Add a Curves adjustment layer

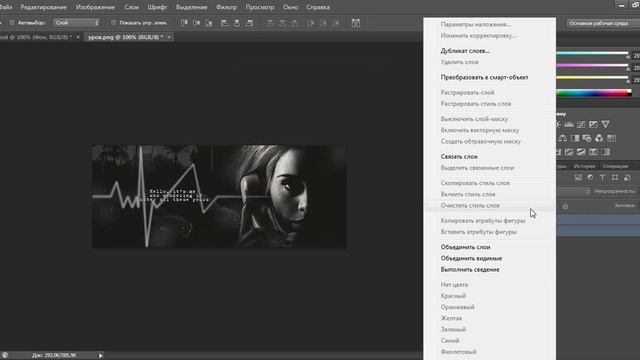pos(581,124)
